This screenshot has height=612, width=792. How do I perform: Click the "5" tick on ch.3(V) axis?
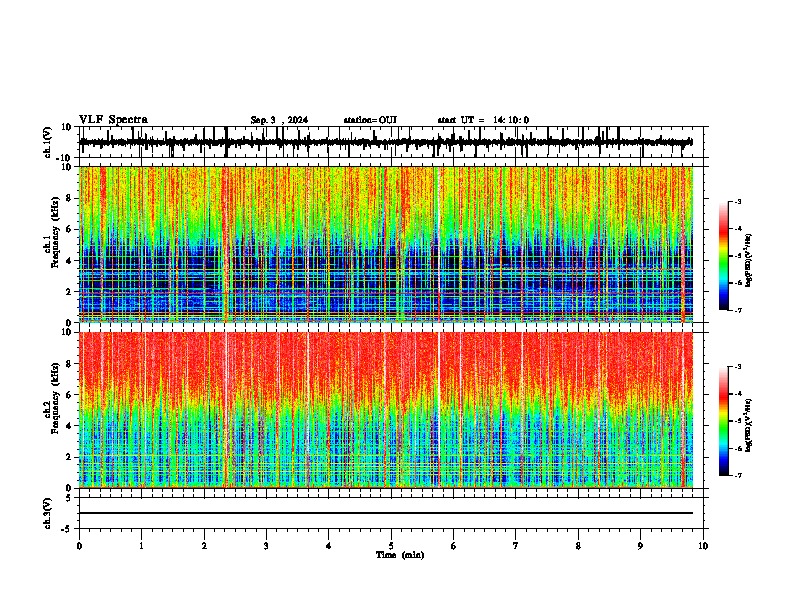(70, 498)
